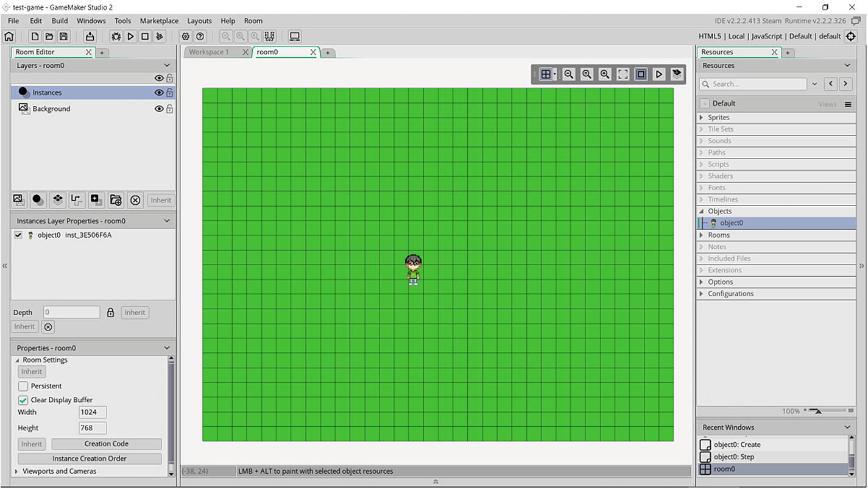Delete the selected layer
This screenshot has height=489, width=868.
tap(135, 200)
